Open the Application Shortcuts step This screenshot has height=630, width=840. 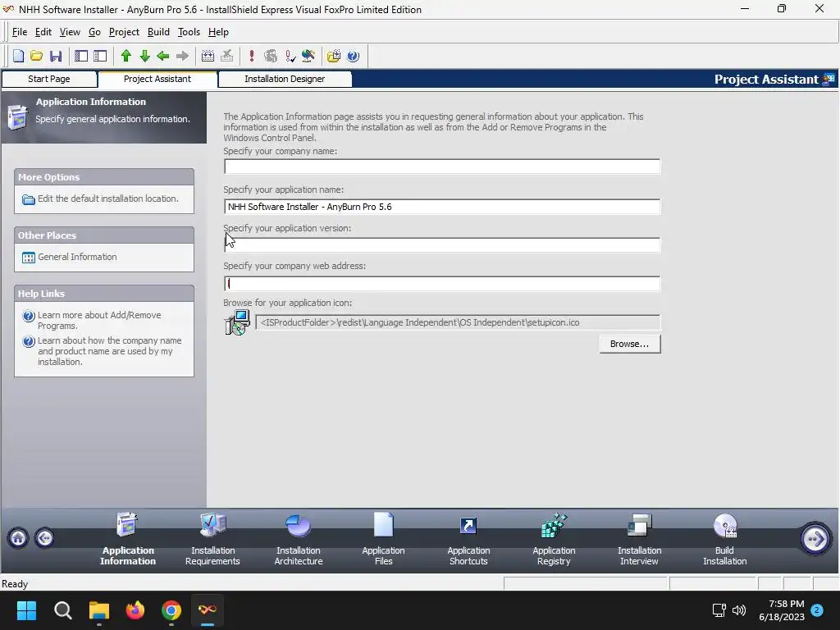click(x=468, y=538)
